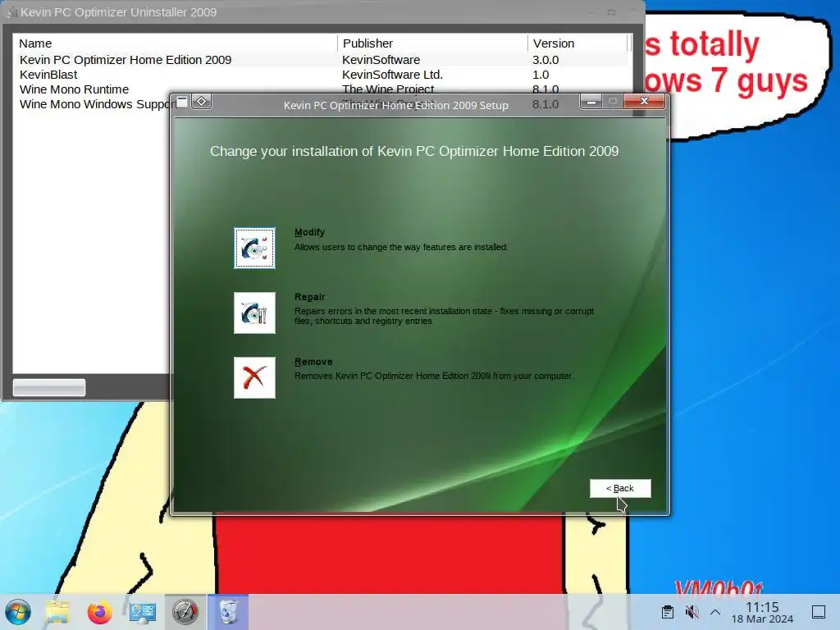Click the Repair option label
The width and height of the screenshot is (840, 630).
(309, 297)
